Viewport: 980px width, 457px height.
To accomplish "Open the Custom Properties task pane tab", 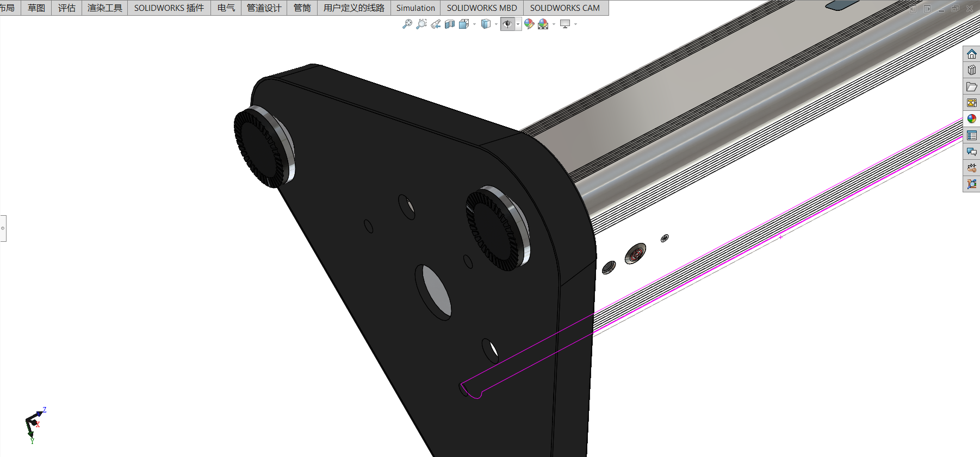I will [x=971, y=135].
